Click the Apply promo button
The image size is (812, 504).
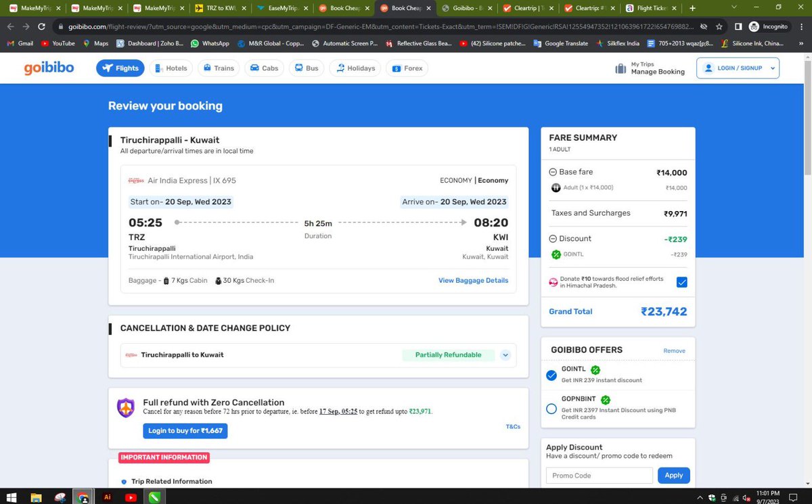(673, 476)
